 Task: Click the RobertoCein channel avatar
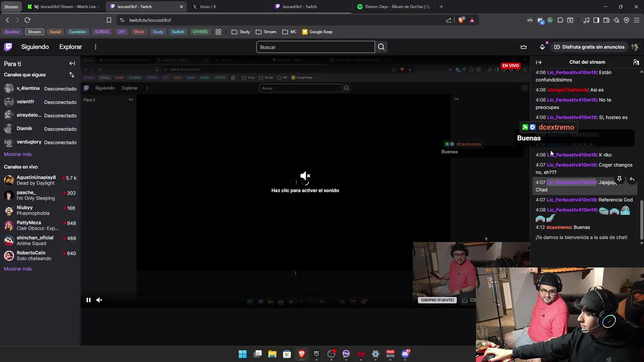[9, 255]
